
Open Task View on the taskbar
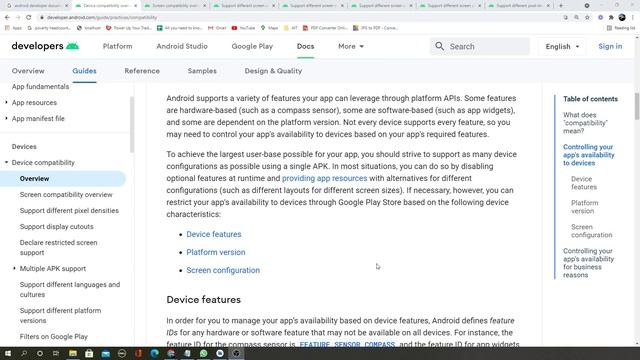pos(56,353)
